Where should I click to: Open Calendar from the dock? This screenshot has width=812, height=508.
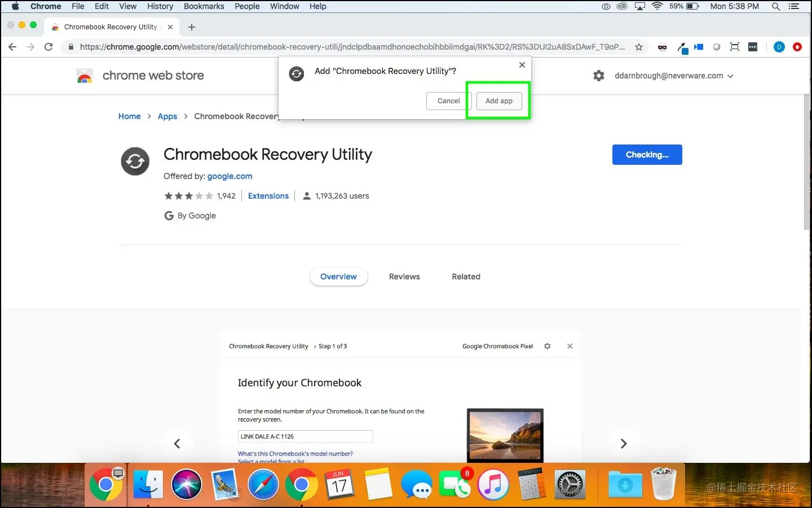click(339, 484)
